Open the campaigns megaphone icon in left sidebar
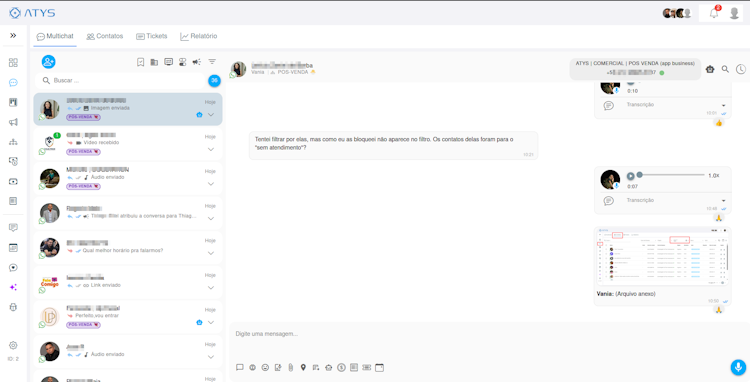The image size is (750, 382). tap(13, 122)
